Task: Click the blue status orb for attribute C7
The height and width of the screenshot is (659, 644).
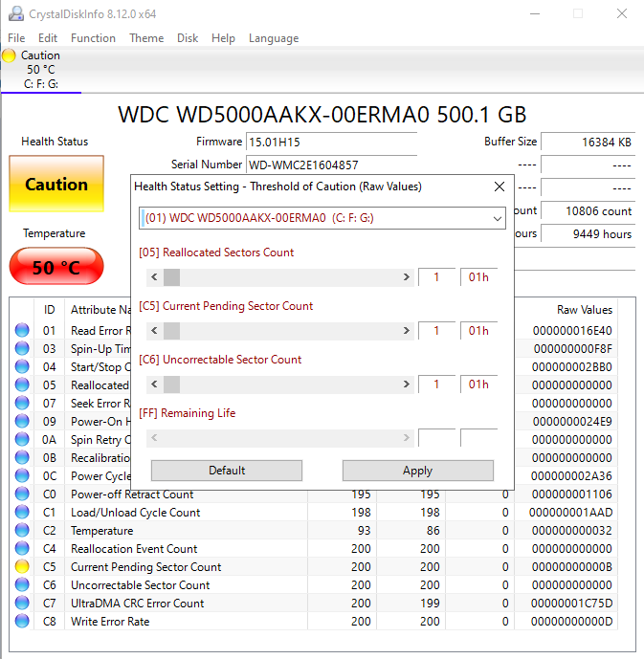Action: point(22,603)
